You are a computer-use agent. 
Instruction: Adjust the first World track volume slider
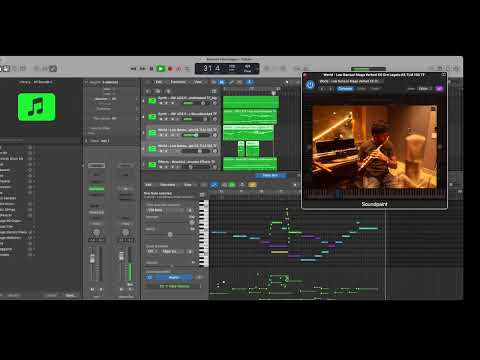pos(196,135)
